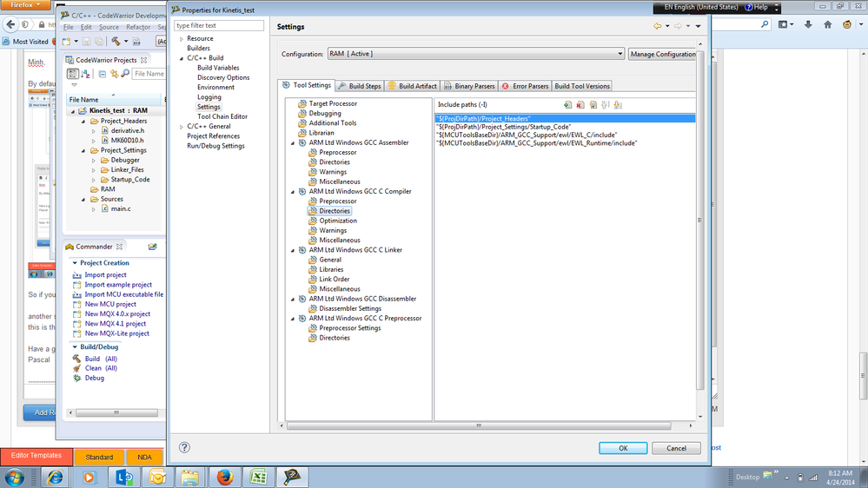Click New MCU project link in Commander

tap(110, 304)
